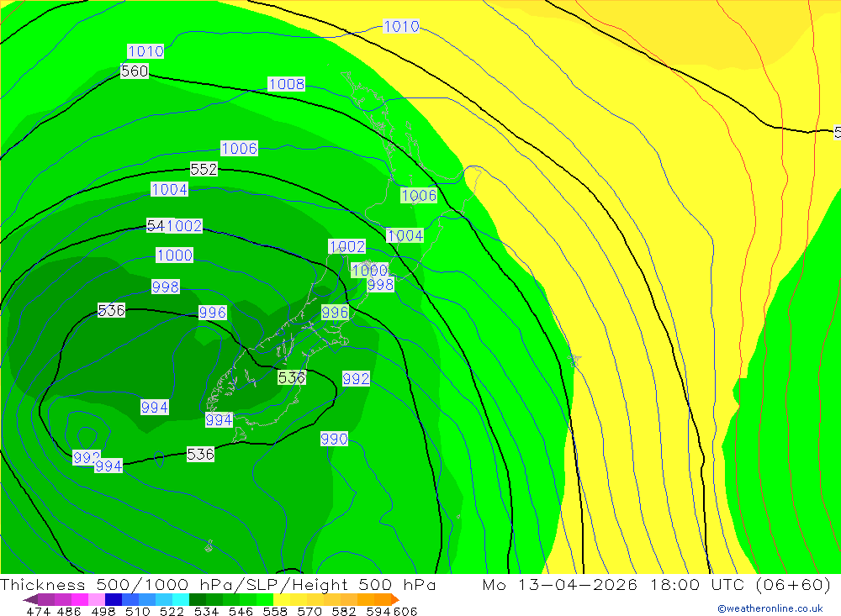Image resolution: width=841 pixels, height=616 pixels.
Task: Click the darkest green legend swatch
Action: [198, 599]
